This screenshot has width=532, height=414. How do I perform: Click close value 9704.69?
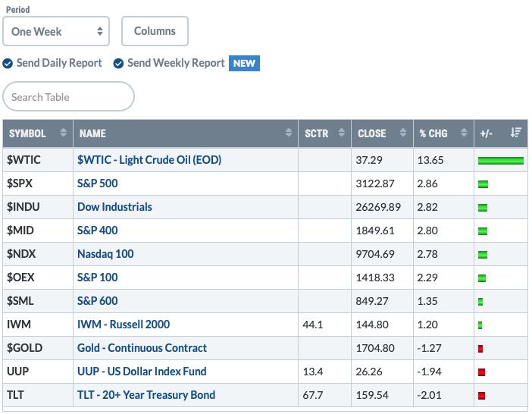[x=375, y=254]
